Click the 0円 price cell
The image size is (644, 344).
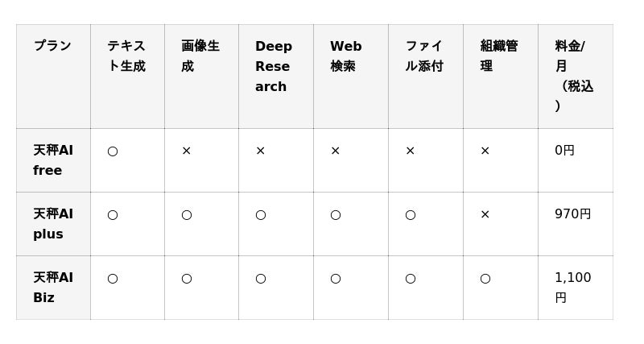[564, 151]
